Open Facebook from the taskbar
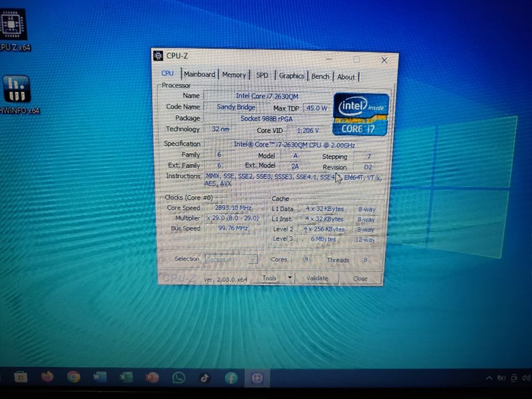Image resolution: width=532 pixels, height=399 pixels. coord(231,377)
